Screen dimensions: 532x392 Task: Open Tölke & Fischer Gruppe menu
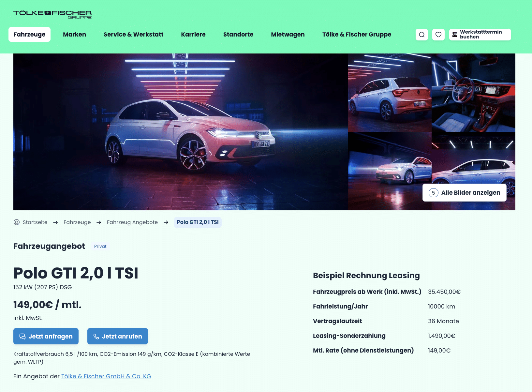coord(357,35)
